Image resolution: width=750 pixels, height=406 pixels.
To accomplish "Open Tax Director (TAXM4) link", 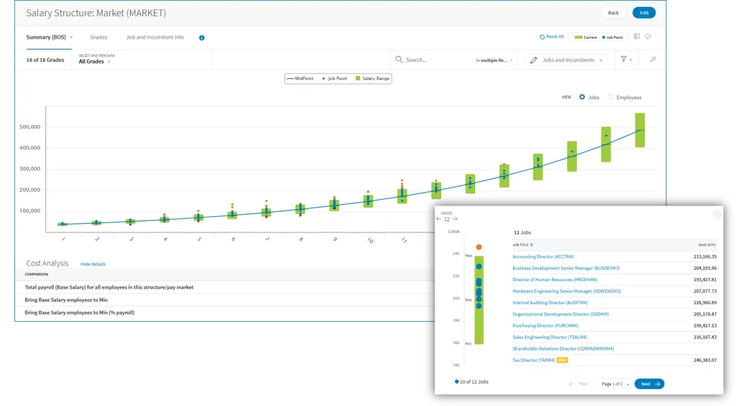I will click(534, 360).
